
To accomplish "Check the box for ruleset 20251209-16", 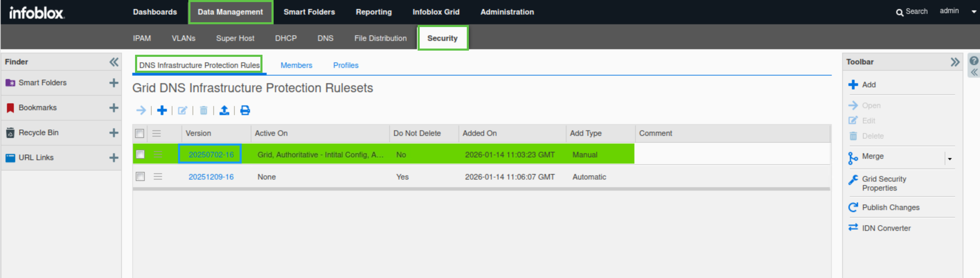I will click(140, 176).
